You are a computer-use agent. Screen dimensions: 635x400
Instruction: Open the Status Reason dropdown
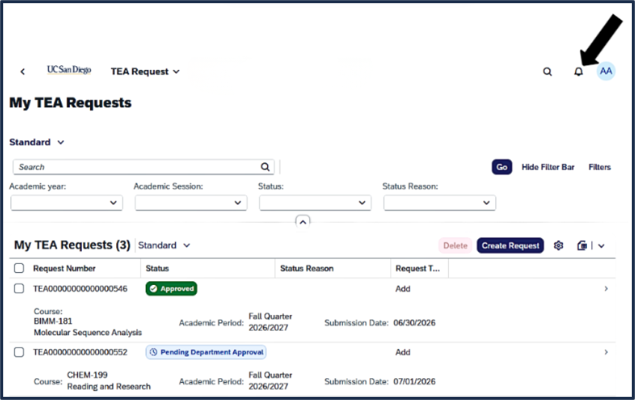tap(439, 202)
